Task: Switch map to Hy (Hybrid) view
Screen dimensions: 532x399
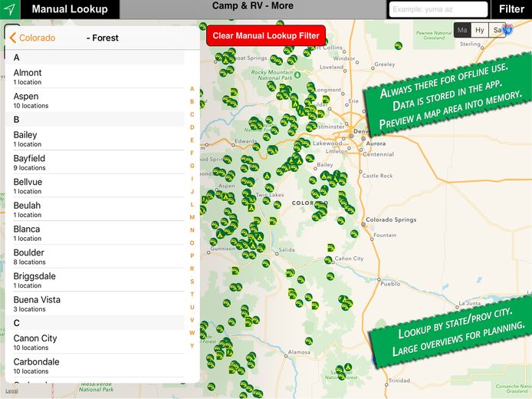Action: (x=480, y=30)
